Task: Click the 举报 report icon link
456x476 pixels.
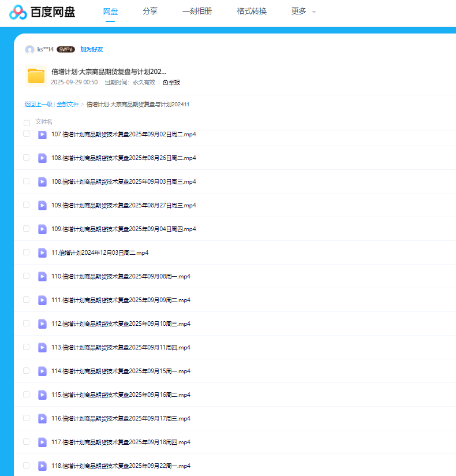Action: 171,83
